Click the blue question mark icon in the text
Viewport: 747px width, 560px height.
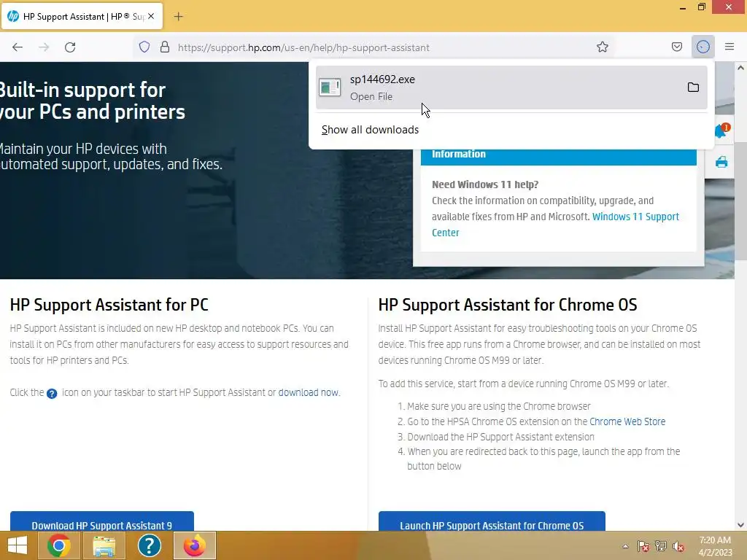(52, 393)
